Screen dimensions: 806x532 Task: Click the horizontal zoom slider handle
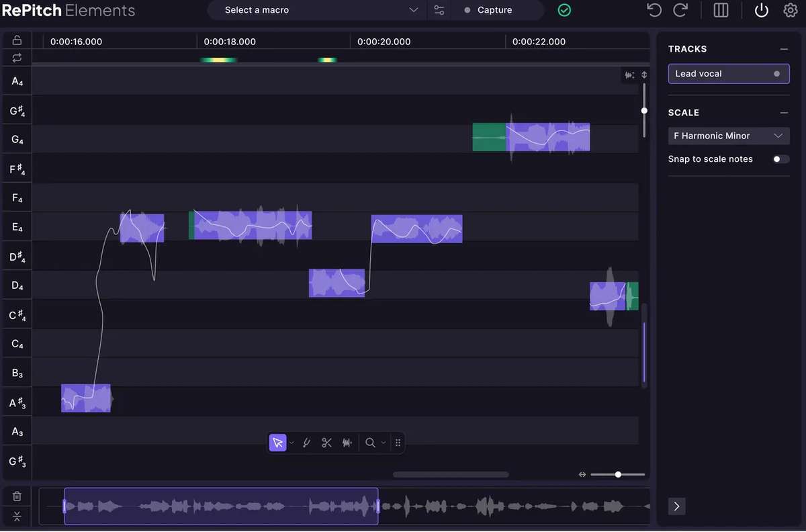tap(618, 474)
